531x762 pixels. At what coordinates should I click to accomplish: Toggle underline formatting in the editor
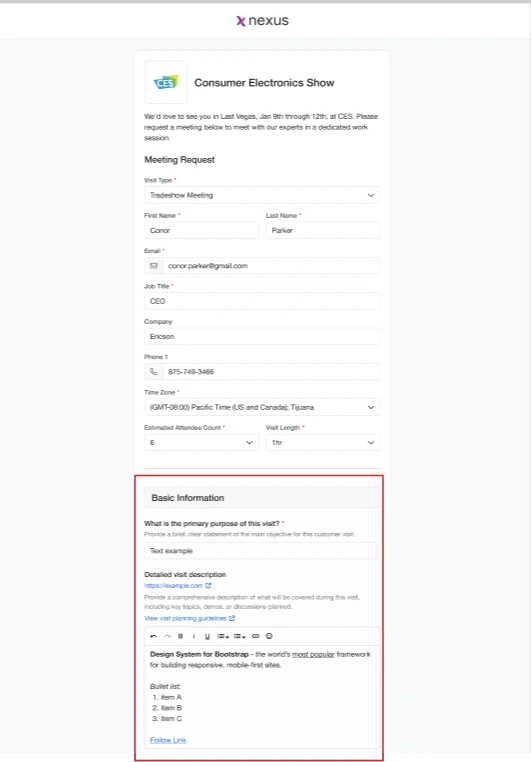207,636
